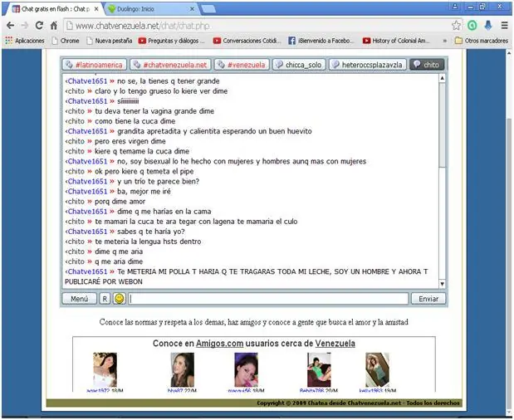This screenshot has width=514, height=420.
Task: Bookmark this page with the star icon
Action: click(x=456, y=26)
